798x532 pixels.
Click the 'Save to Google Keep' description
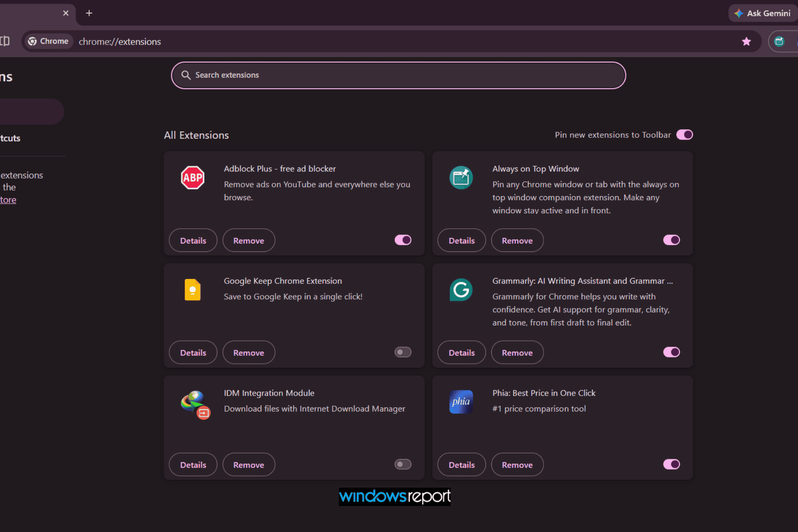(293, 297)
